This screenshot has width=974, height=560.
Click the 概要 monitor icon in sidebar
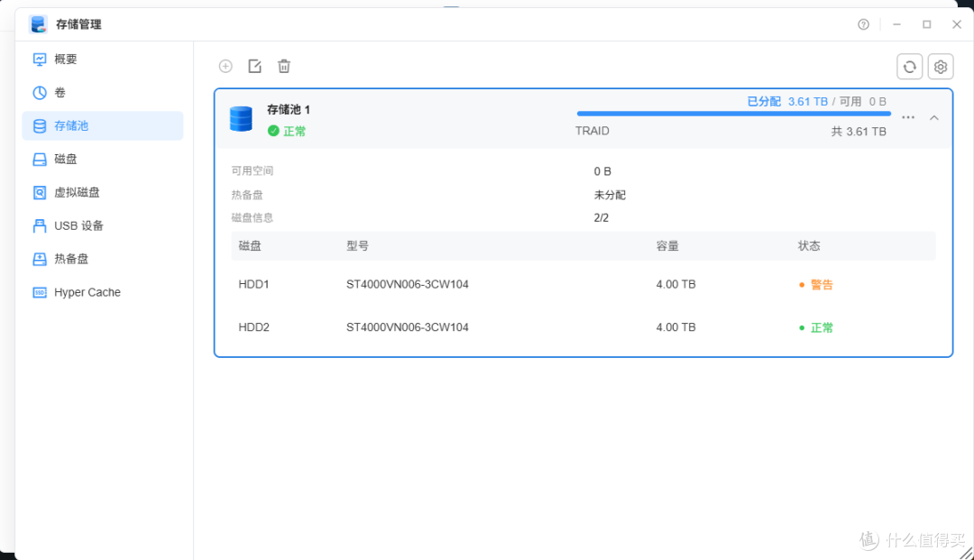point(40,59)
